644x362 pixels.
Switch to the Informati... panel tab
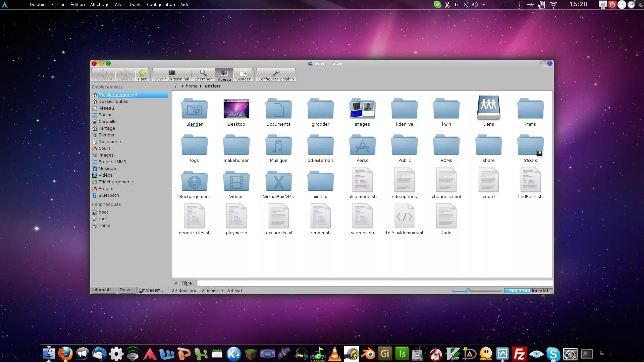pyautogui.click(x=103, y=290)
